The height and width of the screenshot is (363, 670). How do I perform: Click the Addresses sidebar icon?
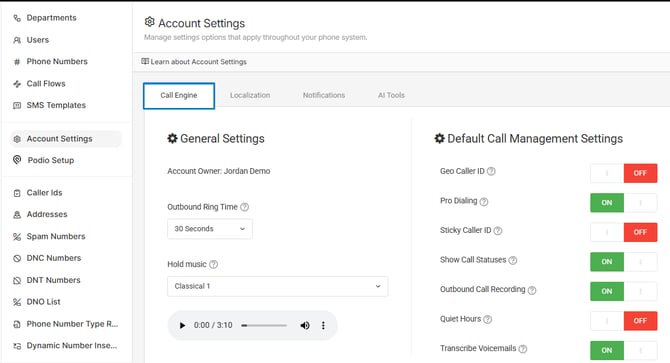point(17,215)
